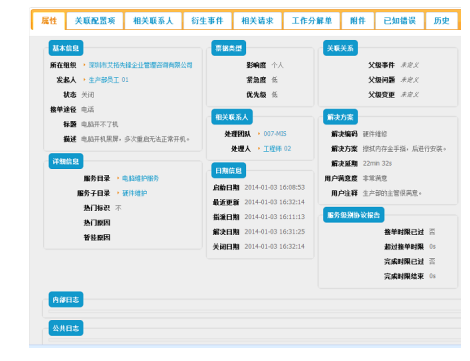The width and height of the screenshot is (470, 361).
Task: Click the 处理团队 field label
Action: point(238,134)
